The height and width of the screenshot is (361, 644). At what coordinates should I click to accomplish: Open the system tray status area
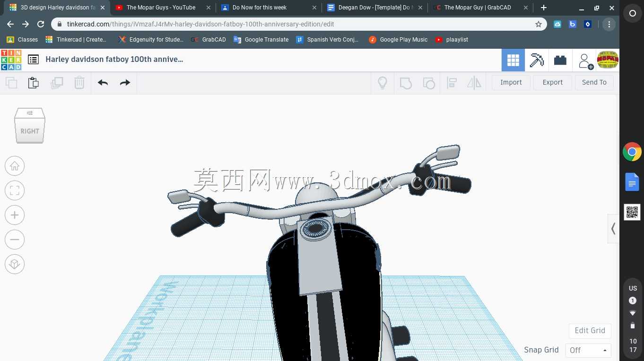[633, 319]
